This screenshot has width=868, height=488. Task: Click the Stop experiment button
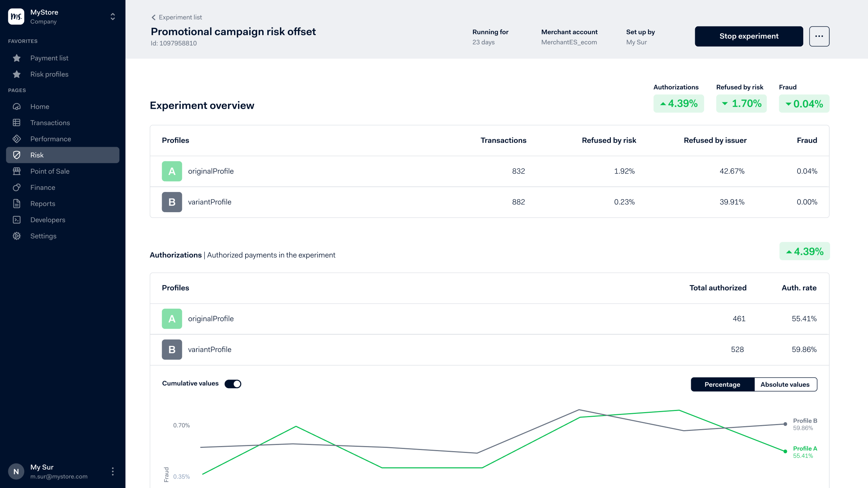[x=748, y=36]
